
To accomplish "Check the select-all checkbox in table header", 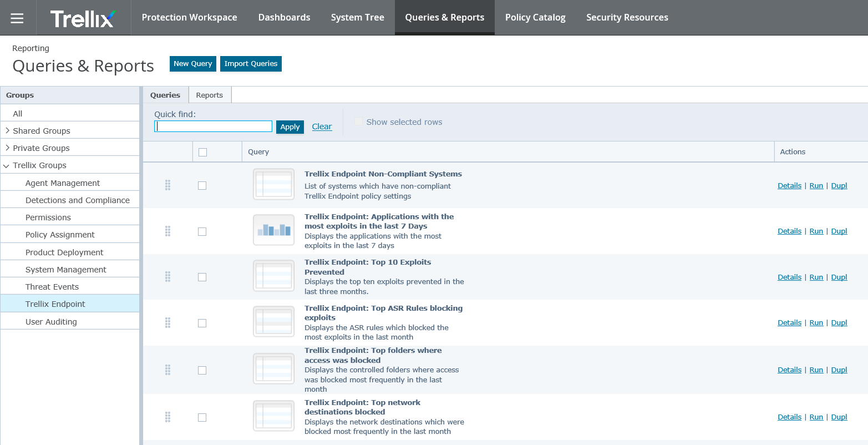I will tap(202, 152).
